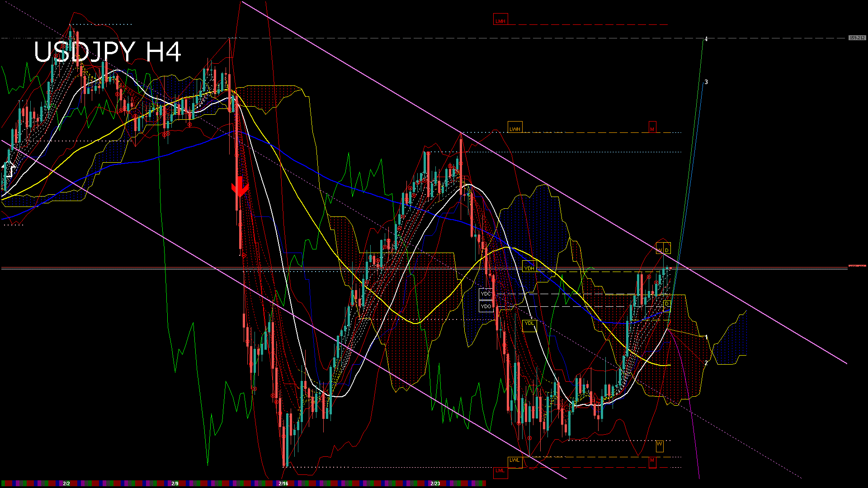This screenshot has height=488, width=868.
Task: Click the 2/16 date label on timeline
Action: [283, 483]
